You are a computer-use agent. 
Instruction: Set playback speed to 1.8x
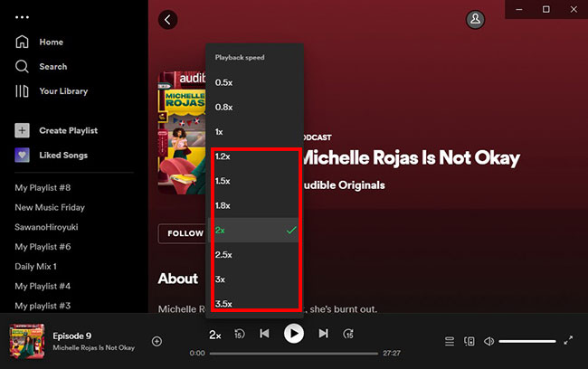254,205
